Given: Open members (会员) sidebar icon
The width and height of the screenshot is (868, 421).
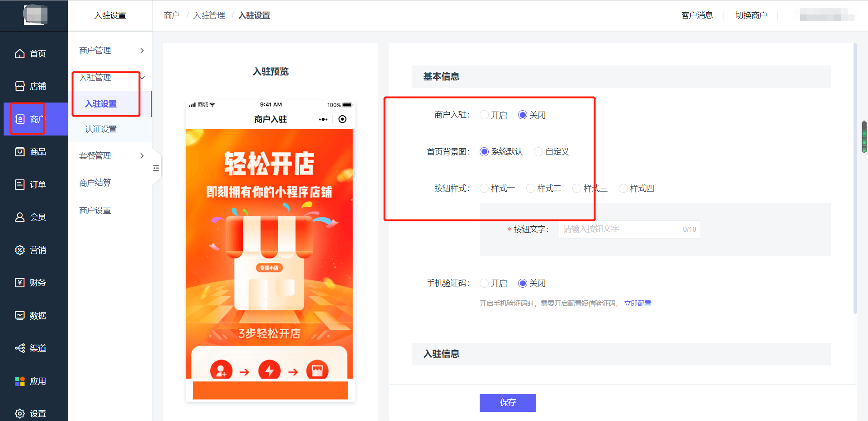Looking at the screenshot, I should 20,217.
